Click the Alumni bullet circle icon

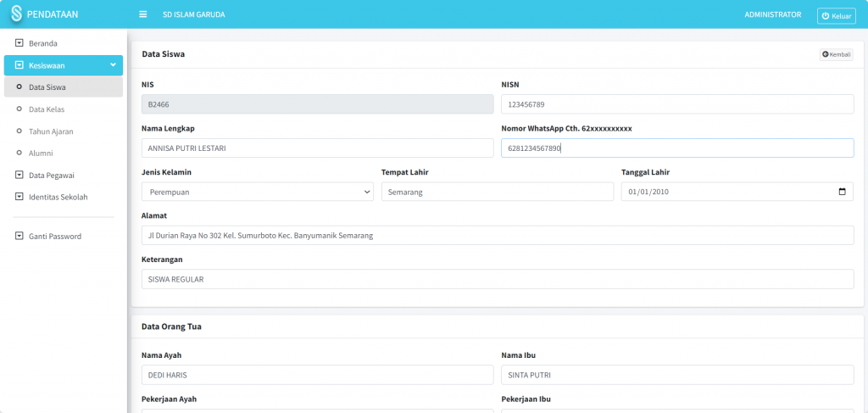(19, 153)
